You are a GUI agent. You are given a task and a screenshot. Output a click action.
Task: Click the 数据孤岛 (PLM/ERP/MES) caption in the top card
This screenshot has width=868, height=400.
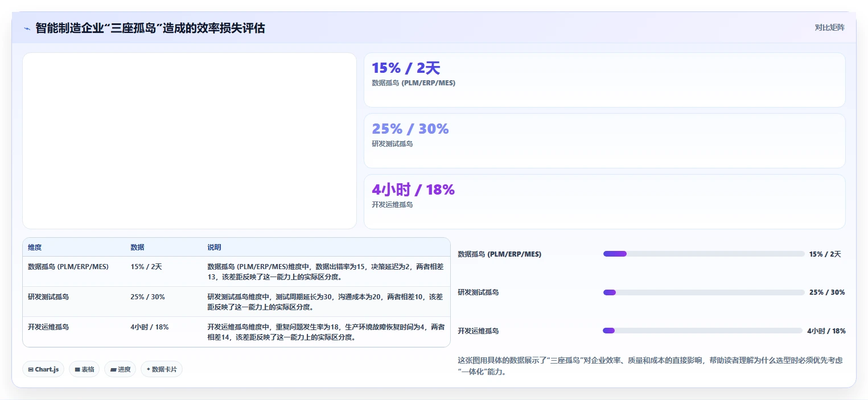point(413,83)
